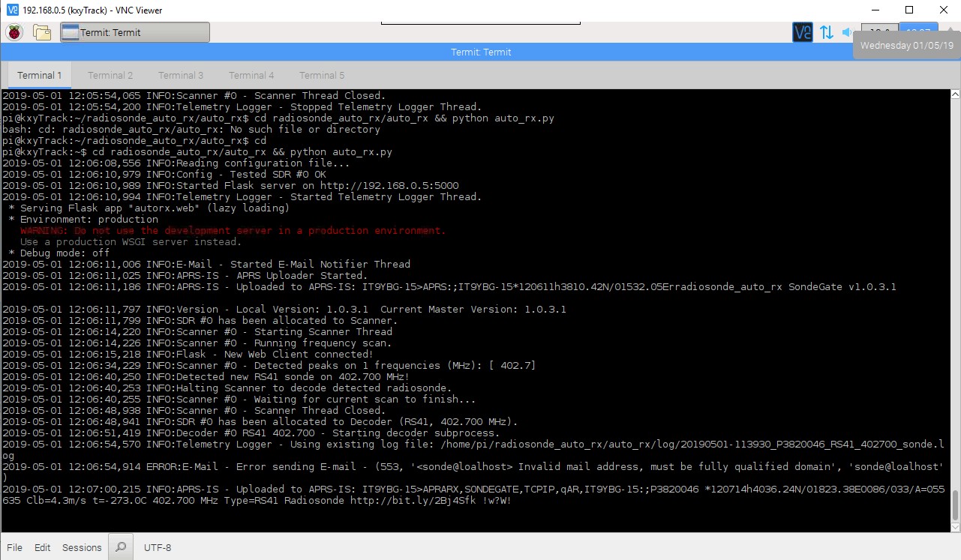Click the Termit: Termit window title bar
The height and width of the screenshot is (560, 961).
480,52
